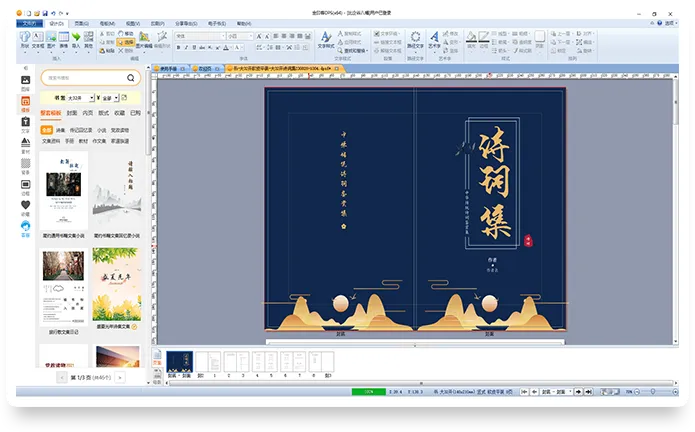The width and height of the screenshot is (695, 432).
Task: Toggle bold text formatting
Action: tap(179, 45)
